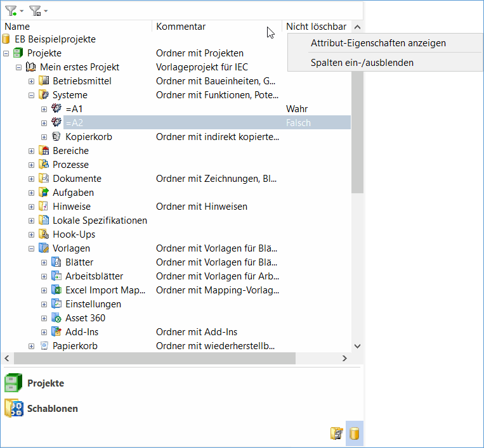
Task: Select Attribut-Eigenschaften anzeigen menu entry
Action: 378,43
